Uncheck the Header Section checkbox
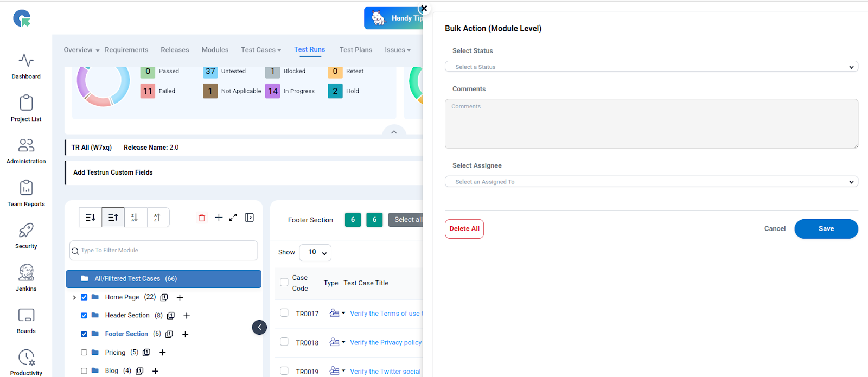 84,316
